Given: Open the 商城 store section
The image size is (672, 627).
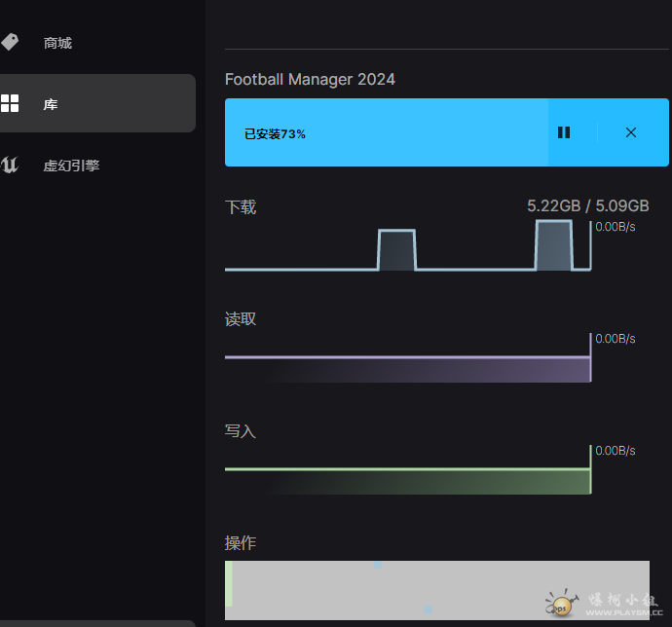Looking at the screenshot, I should pos(57,43).
